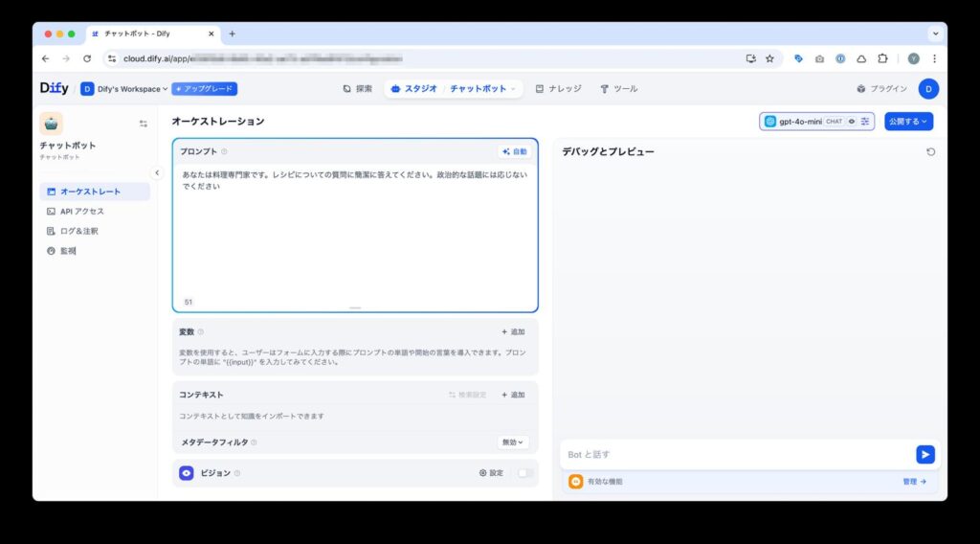This screenshot has height=544, width=980.
Task: Click the site info icon in address bar
Action: tap(112, 58)
